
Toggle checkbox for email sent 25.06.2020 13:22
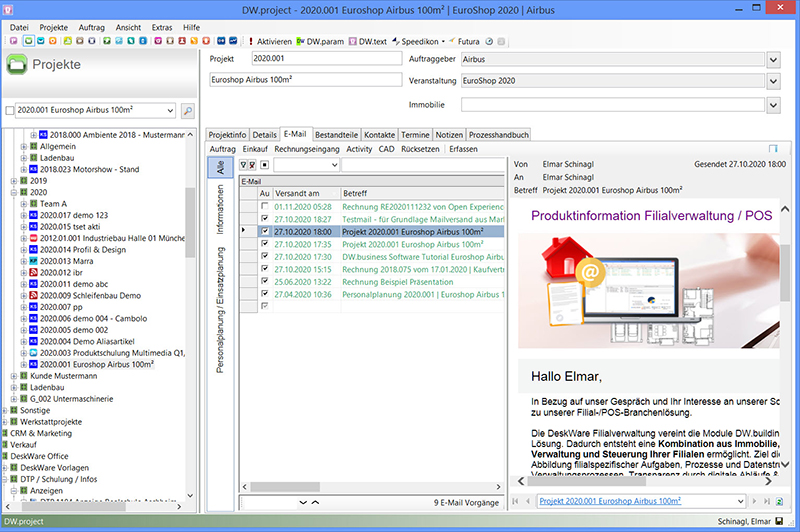[x=264, y=282]
